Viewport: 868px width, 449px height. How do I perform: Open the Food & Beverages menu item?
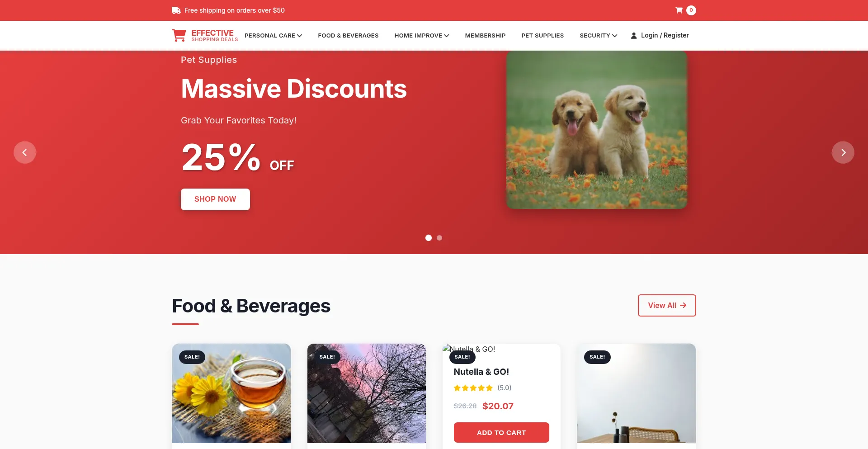(348, 35)
